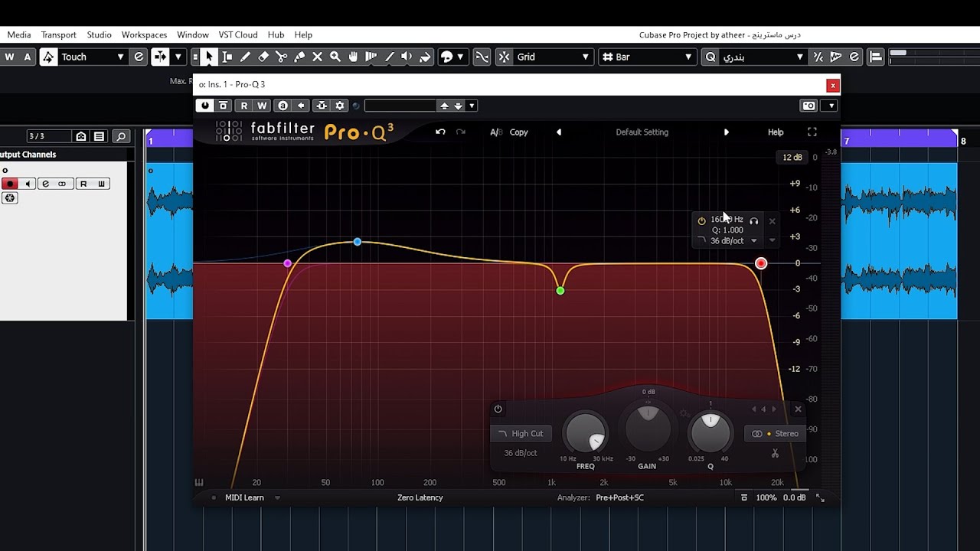Click the Default Setting preset name
The image size is (980, 551).
pyautogui.click(x=642, y=132)
